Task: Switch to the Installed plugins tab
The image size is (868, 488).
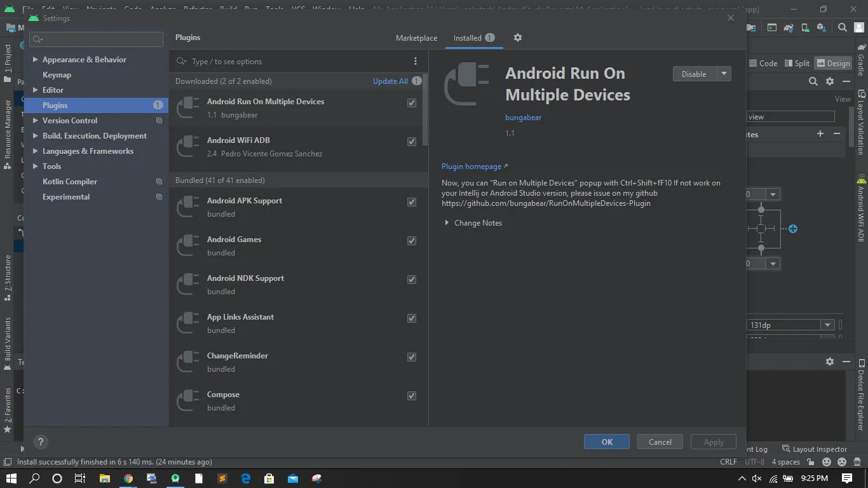Action: [474, 38]
